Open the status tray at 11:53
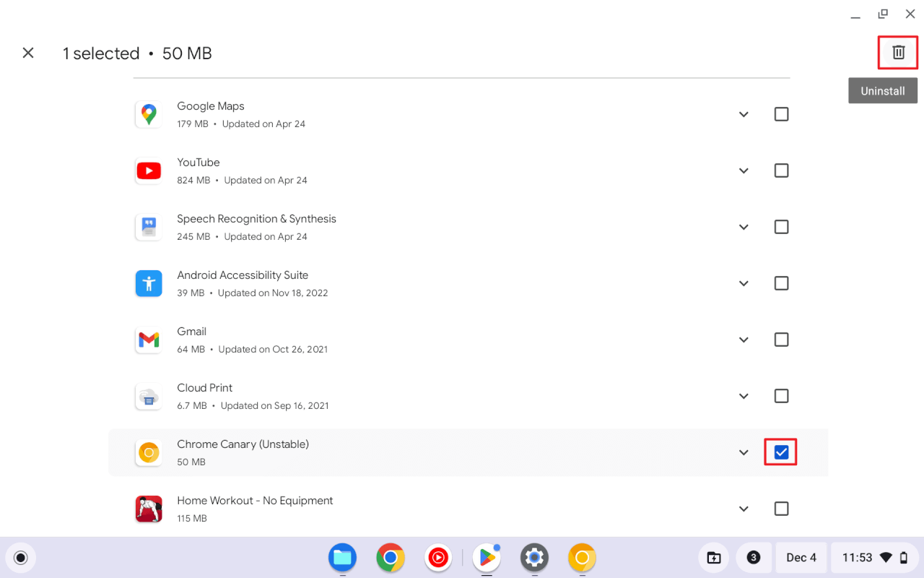The image size is (924, 578). click(x=874, y=558)
